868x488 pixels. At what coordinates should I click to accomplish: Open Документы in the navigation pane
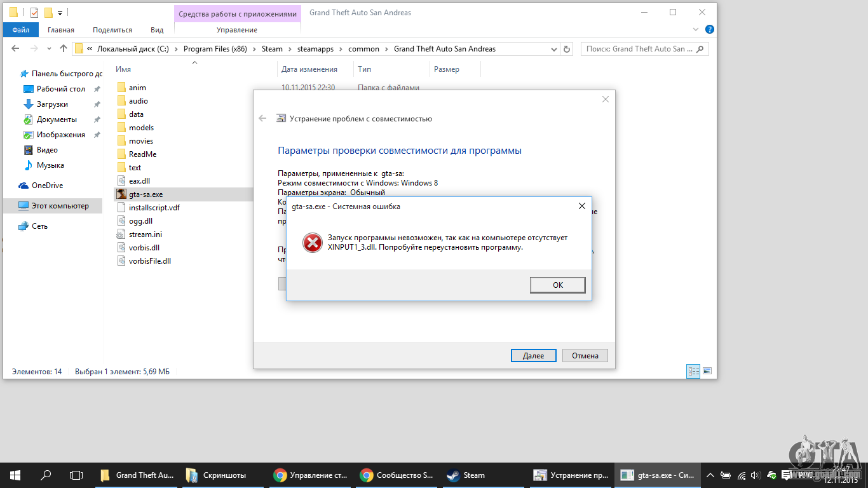(57, 119)
